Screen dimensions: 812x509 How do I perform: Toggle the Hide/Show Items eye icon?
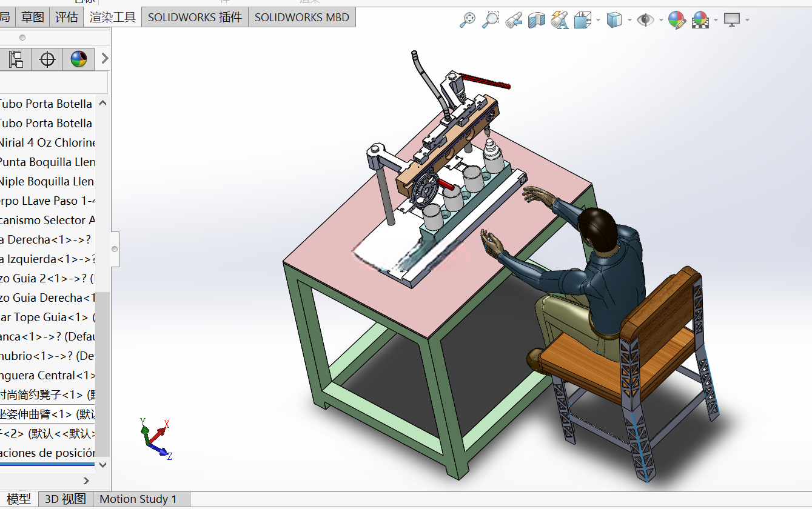point(646,20)
